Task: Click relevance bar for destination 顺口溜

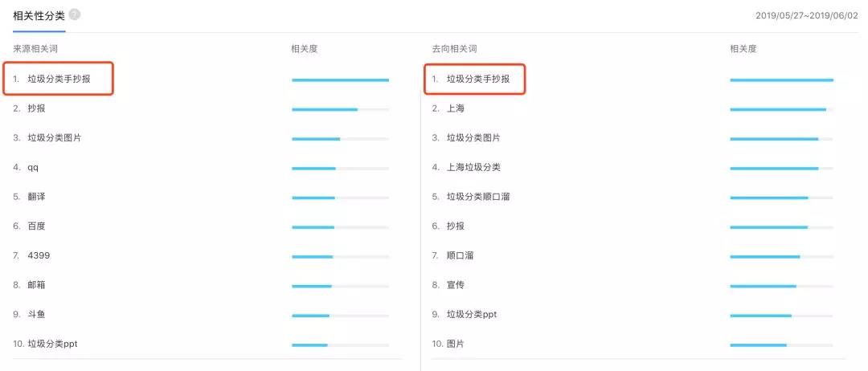Action: [782, 256]
